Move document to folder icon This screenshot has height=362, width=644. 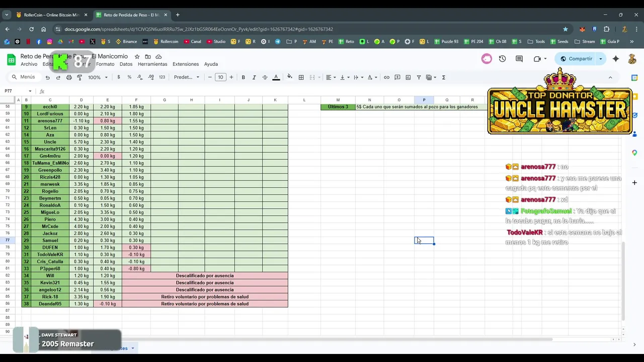point(147,57)
